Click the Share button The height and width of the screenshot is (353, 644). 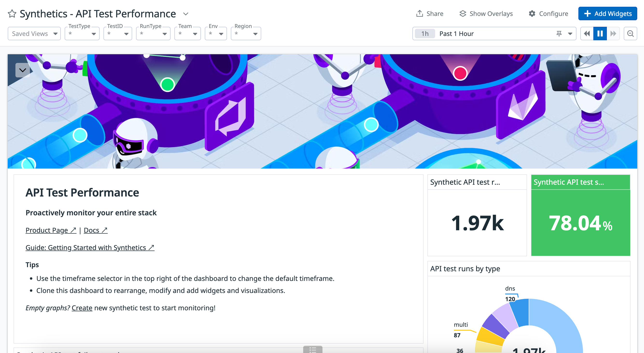430,14
